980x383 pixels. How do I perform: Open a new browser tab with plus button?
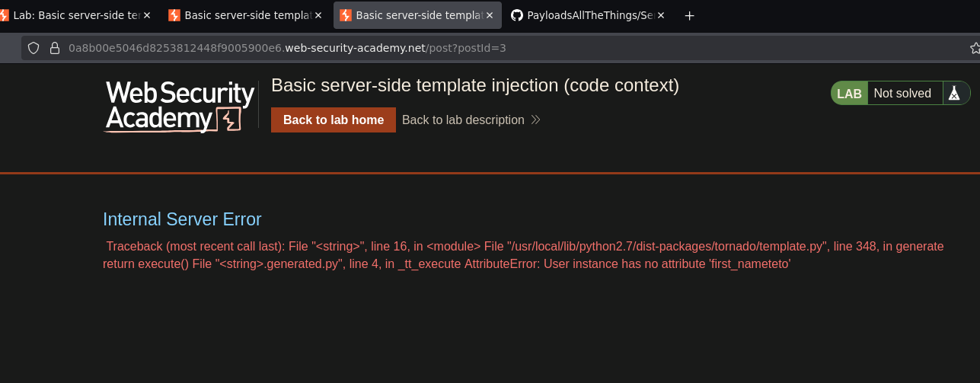[689, 16]
